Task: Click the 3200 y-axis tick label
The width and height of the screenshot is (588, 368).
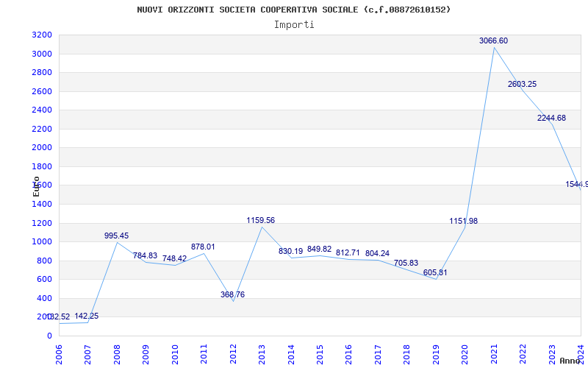Action: click(x=42, y=35)
